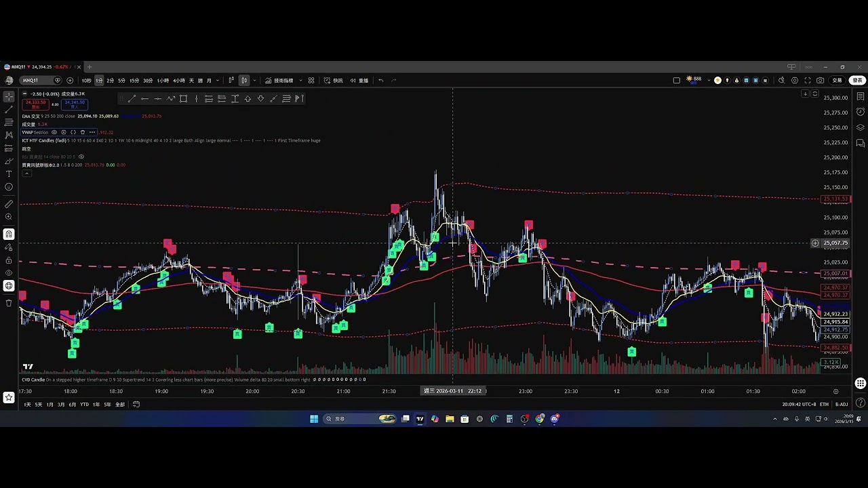
Task: Open the chats panel in right sidebar
Action: coord(861,143)
